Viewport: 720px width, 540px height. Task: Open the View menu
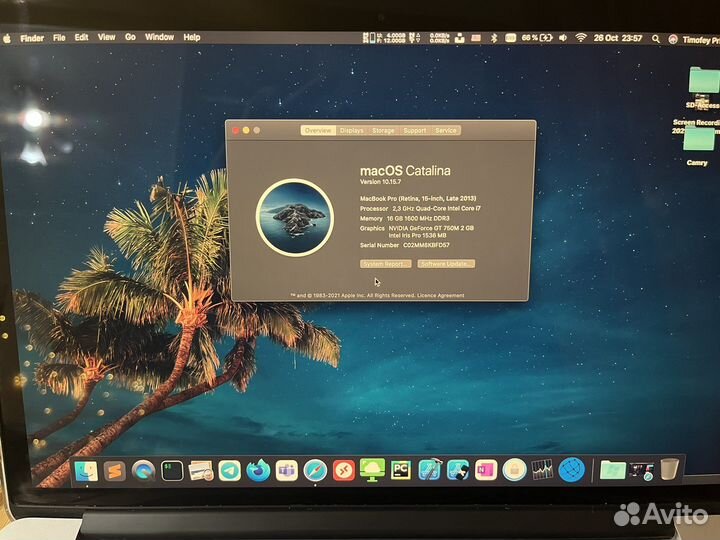click(107, 37)
